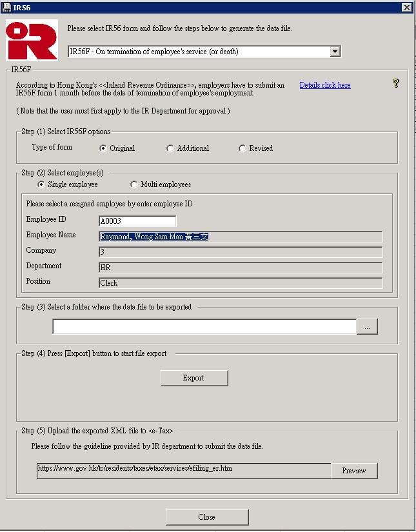Viewport: 416px width, 532px height.
Task: Select the Revised form type
Action: pyautogui.click(x=243, y=148)
